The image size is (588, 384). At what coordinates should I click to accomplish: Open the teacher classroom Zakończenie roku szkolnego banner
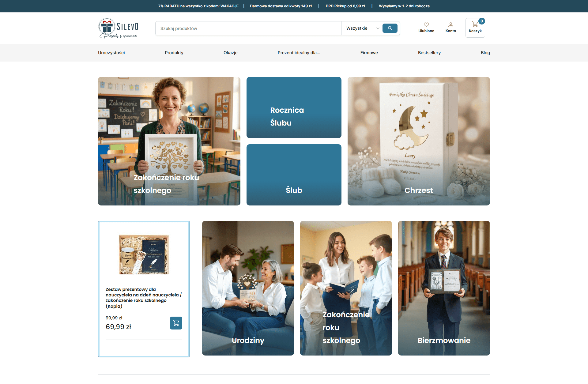(x=169, y=141)
